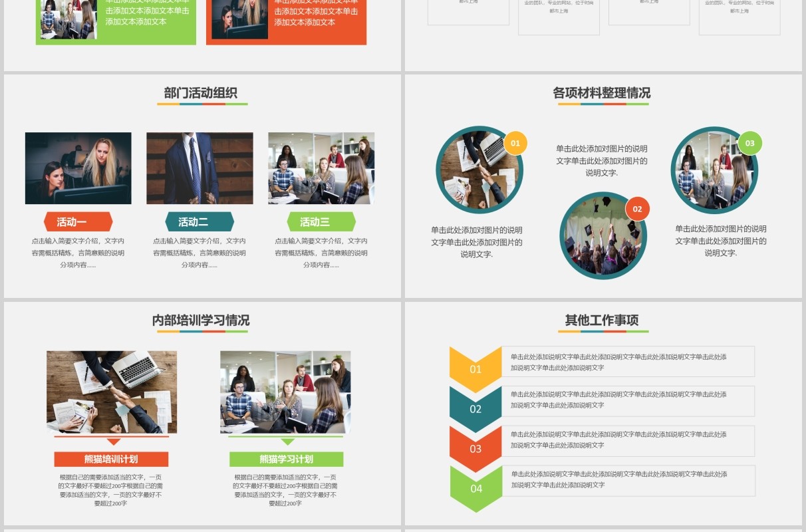Select caption text below 03 circle photo
This screenshot has width=806, height=532.
[x=721, y=241]
